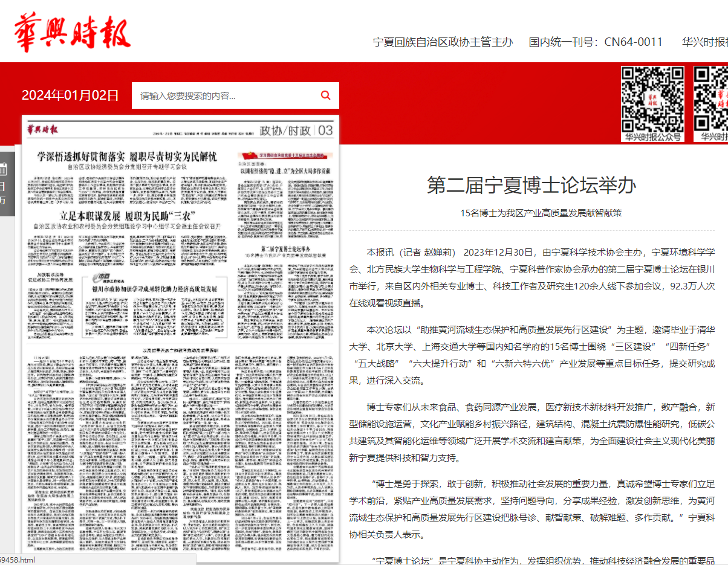This screenshot has width=728, height=565.
Task: Click the 2024年01月02日 date label
Action: click(70, 95)
